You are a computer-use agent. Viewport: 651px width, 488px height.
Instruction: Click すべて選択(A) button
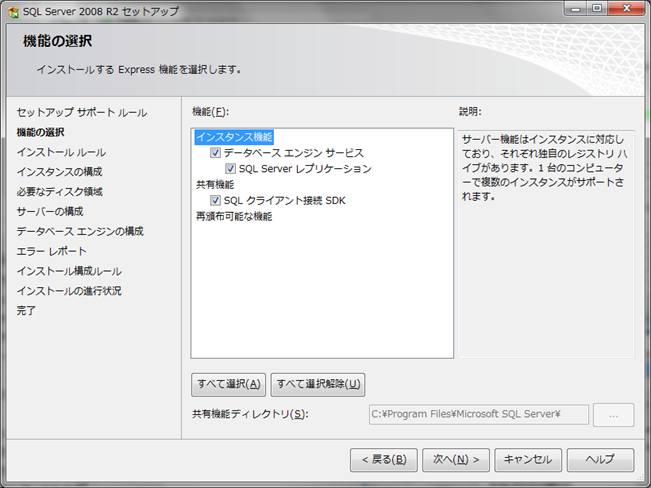228,384
